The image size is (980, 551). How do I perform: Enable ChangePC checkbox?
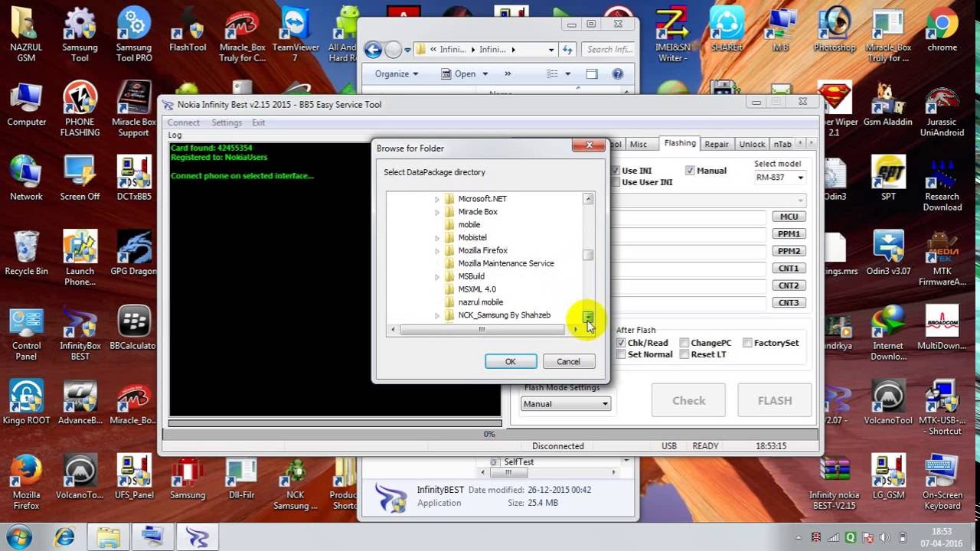click(x=684, y=343)
